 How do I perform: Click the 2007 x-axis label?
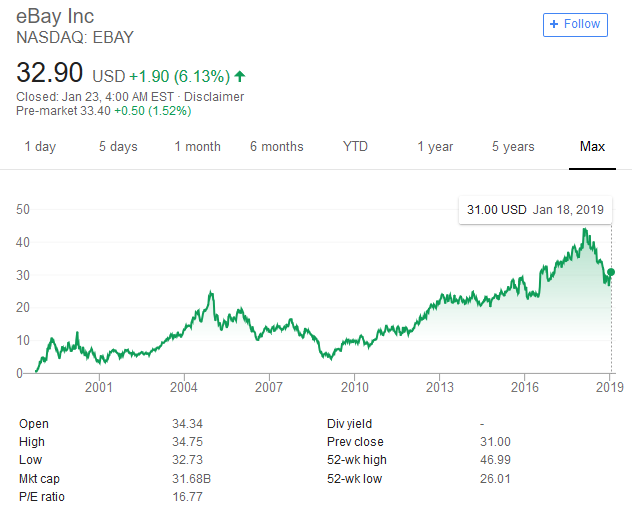click(269, 387)
